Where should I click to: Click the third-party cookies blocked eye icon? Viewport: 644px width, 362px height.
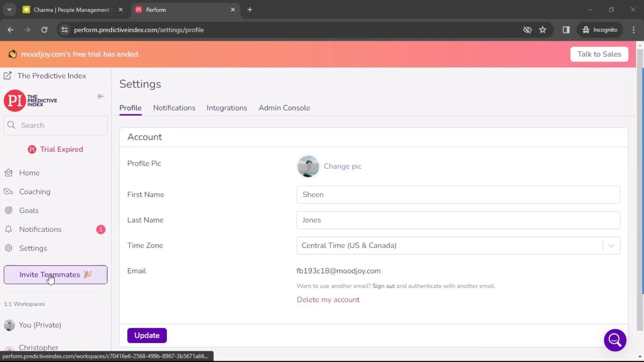(527, 30)
